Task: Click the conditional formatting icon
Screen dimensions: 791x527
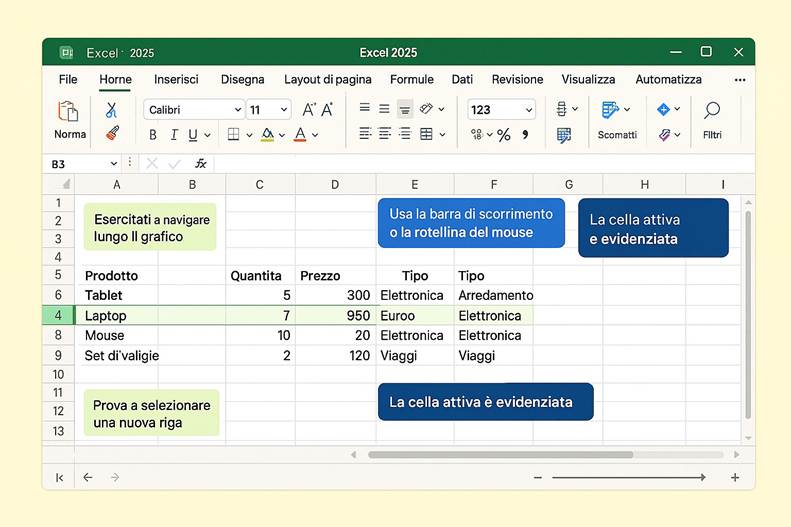Action: coord(561,109)
